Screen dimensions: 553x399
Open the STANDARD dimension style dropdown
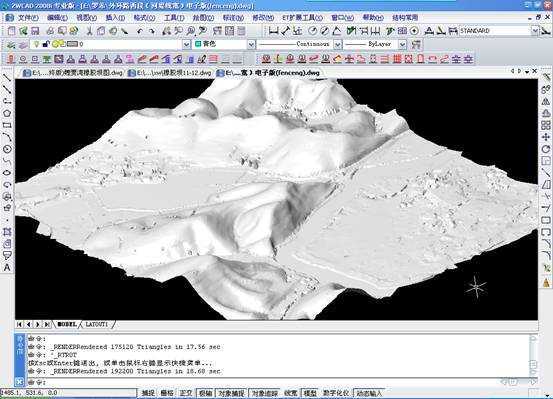coord(535,31)
